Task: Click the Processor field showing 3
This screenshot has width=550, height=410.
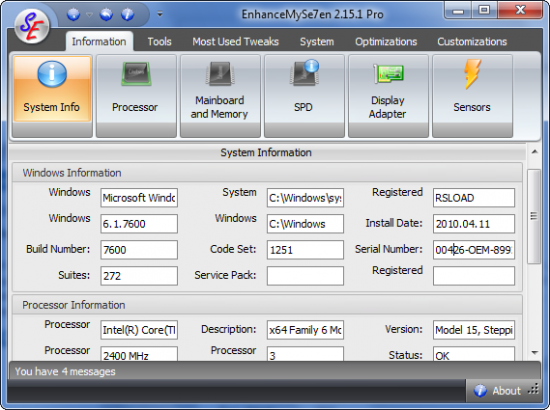Action: click(305, 354)
